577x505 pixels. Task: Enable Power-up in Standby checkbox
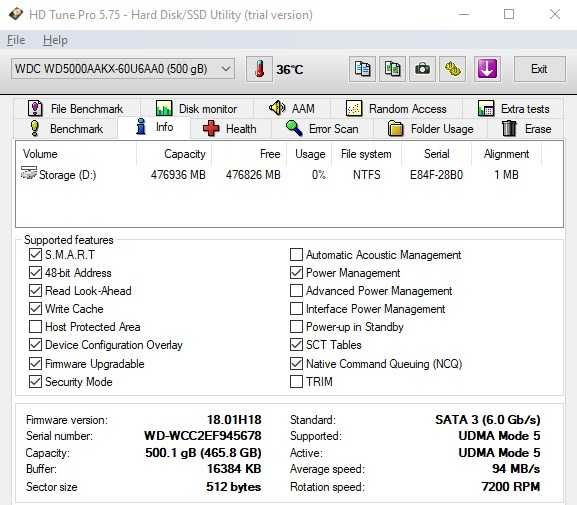coord(296,326)
